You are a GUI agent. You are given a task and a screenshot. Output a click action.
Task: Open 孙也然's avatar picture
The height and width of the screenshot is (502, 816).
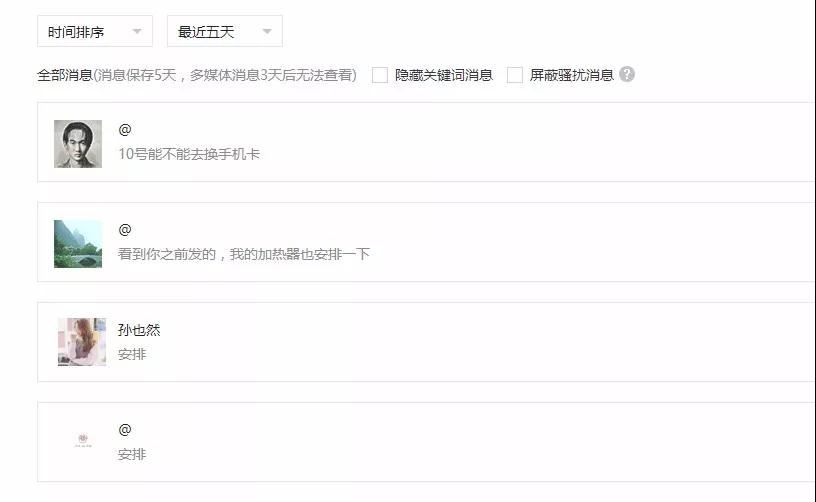[x=82, y=342]
